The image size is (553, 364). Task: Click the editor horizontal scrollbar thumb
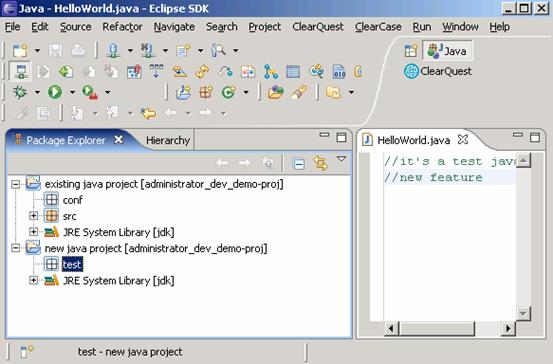pyautogui.click(x=437, y=328)
